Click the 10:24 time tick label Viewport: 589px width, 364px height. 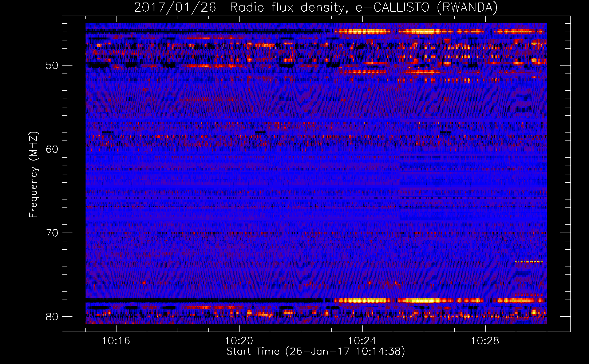click(x=362, y=341)
